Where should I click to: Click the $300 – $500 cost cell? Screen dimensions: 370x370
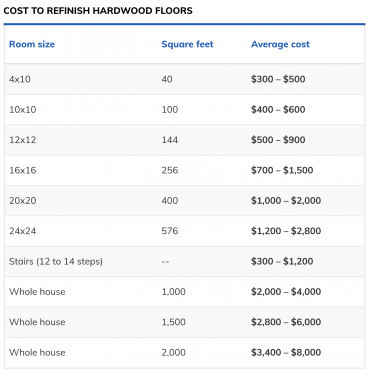(x=278, y=79)
